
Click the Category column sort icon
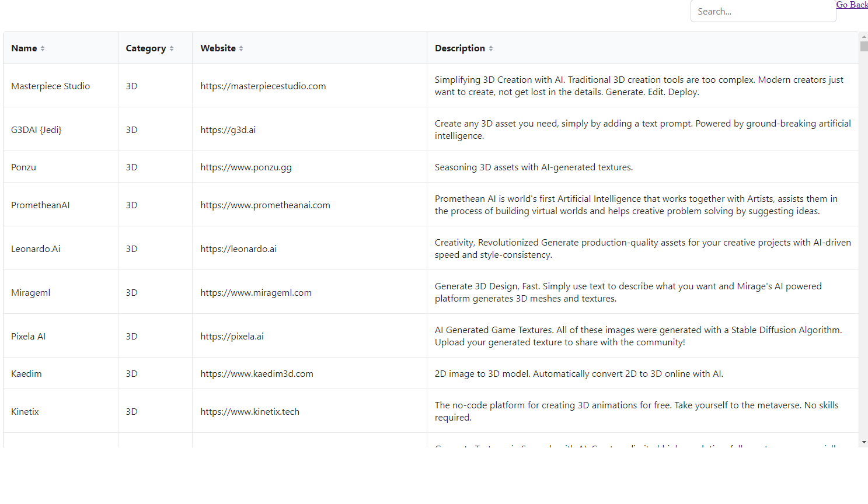click(172, 48)
